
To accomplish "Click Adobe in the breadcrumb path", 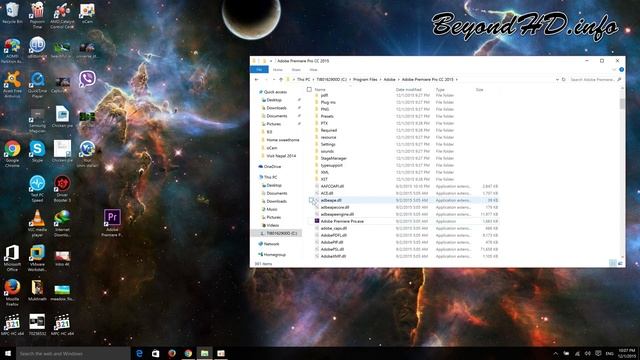I will (x=389, y=80).
